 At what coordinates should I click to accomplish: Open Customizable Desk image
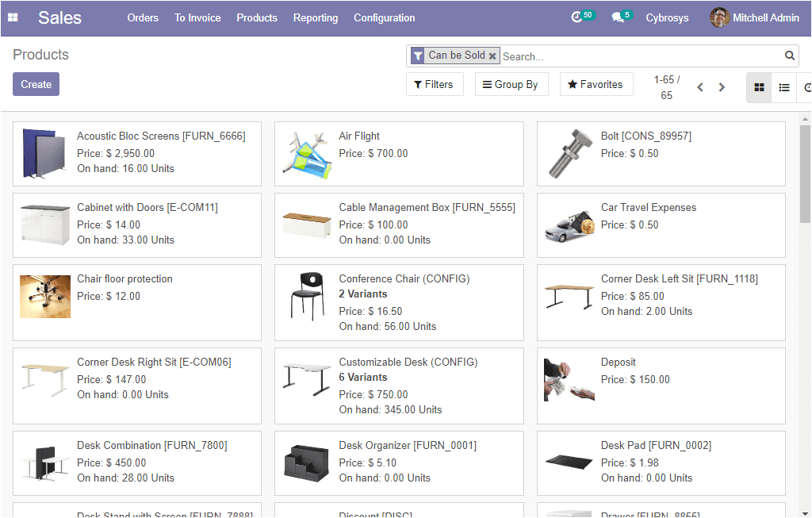tap(307, 379)
